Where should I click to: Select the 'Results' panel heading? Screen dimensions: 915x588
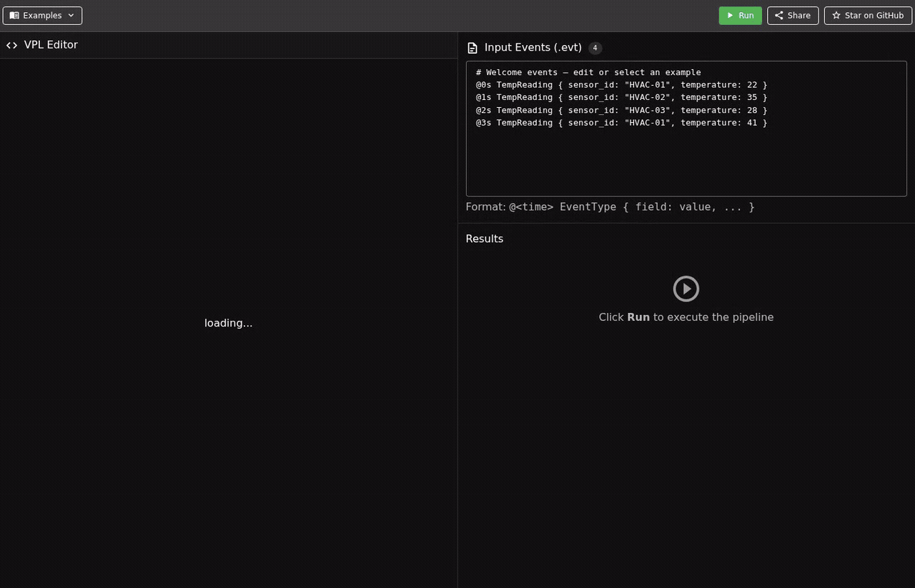[484, 239]
